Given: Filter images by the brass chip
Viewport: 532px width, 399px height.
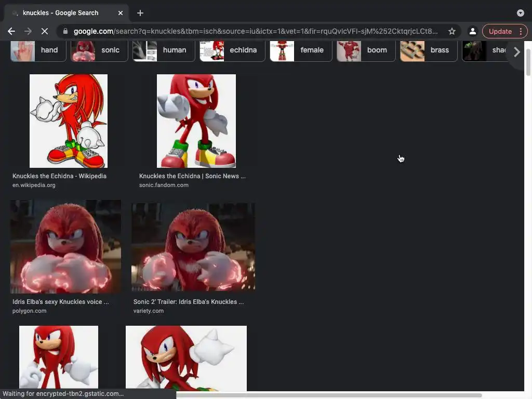Looking at the screenshot, I should (x=429, y=50).
